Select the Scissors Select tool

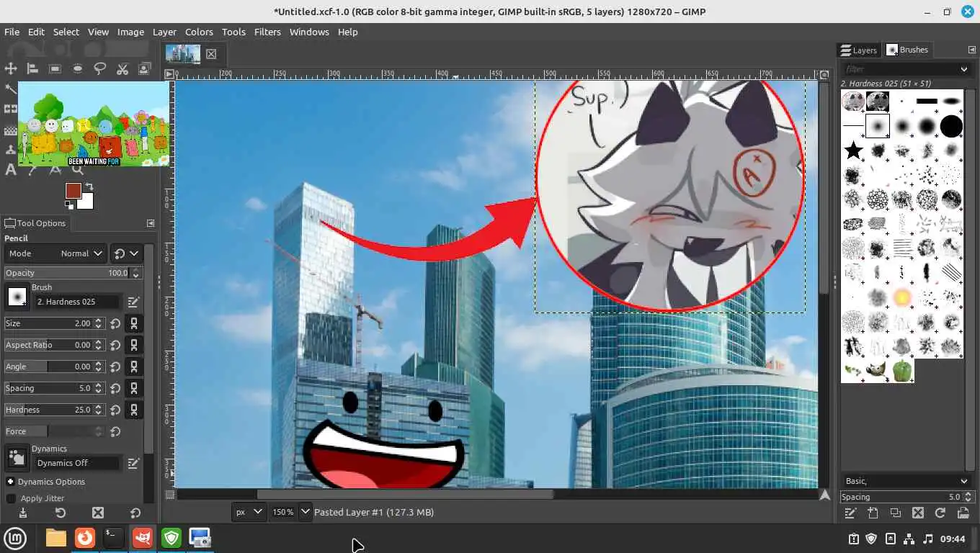(x=122, y=68)
